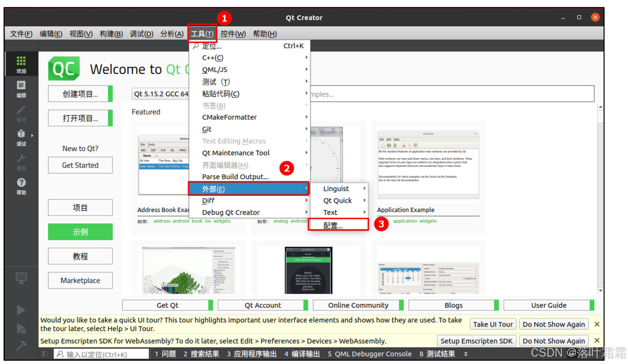Open the 控件(W) menu
628x364 pixels.
pos(233,34)
